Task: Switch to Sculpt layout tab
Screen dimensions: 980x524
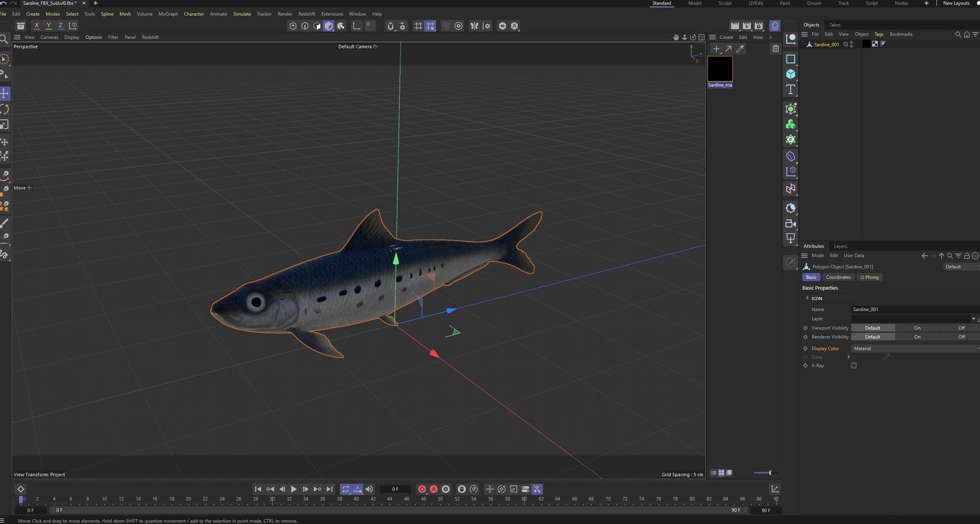Action: click(x=725, y=3)
